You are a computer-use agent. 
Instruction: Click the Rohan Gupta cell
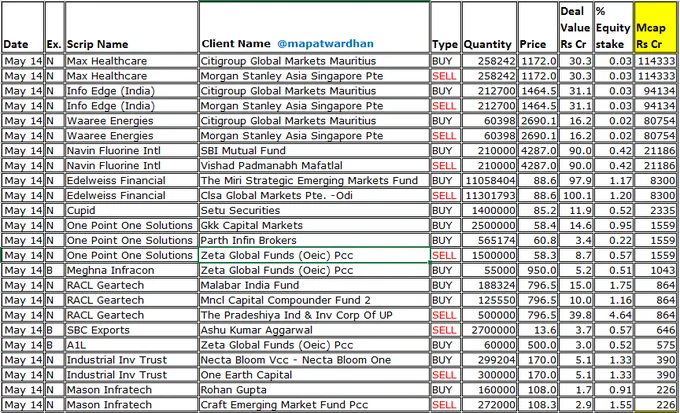click(314, 390)
